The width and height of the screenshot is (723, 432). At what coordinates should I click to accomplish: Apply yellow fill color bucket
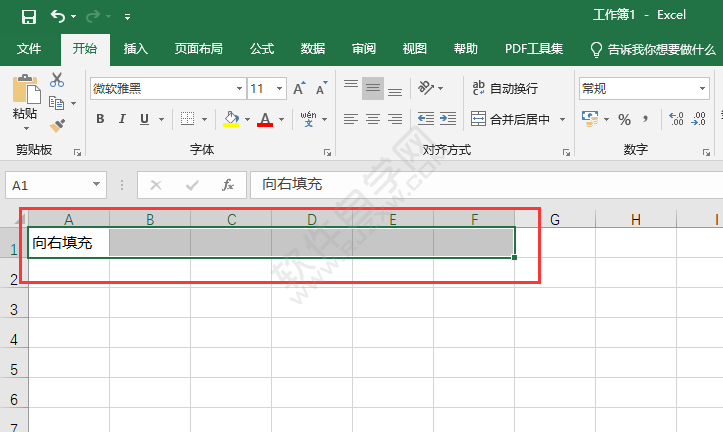(231, 119)
